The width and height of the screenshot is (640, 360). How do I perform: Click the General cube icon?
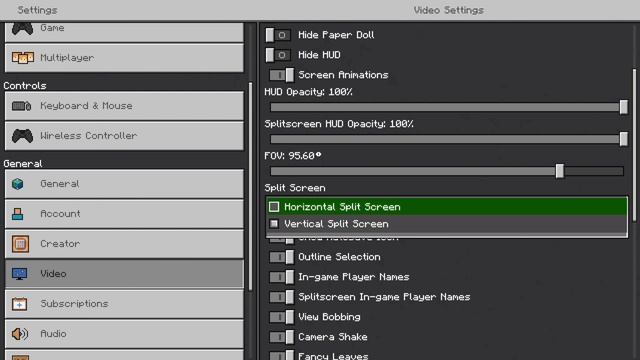click(x=18, y=184)
